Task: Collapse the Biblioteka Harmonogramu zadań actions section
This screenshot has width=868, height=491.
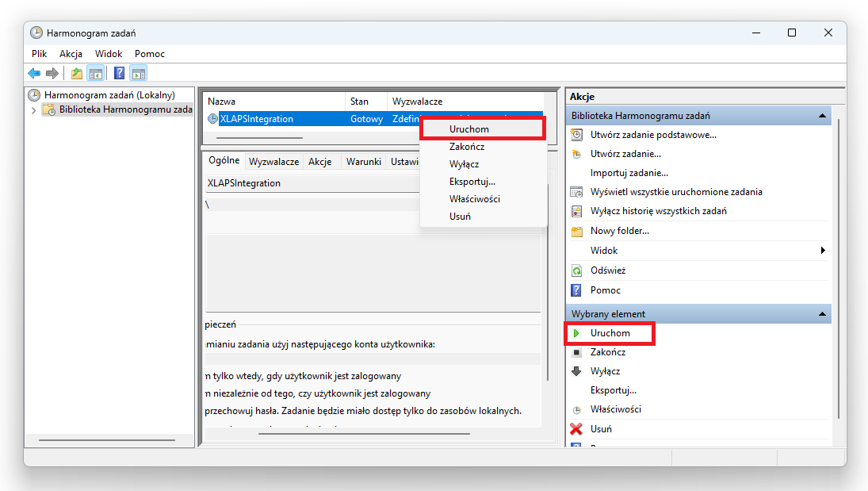Action: tap(822, 116)
